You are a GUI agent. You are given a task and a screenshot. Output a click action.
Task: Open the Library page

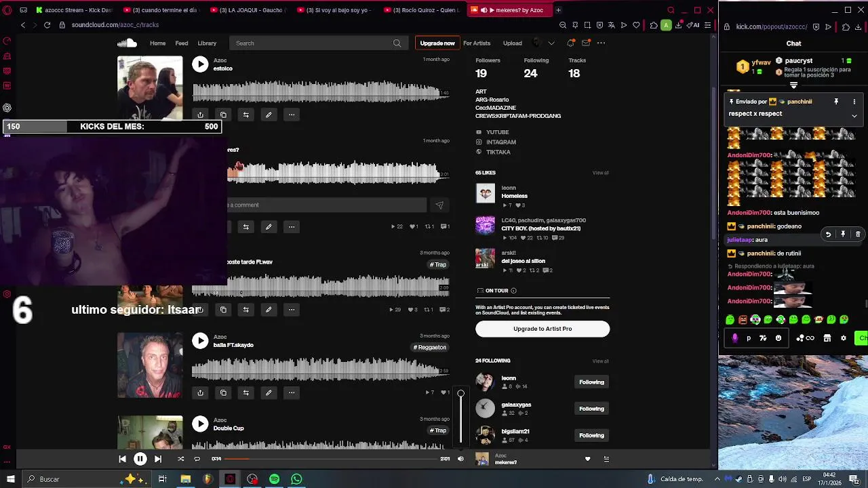point(207,43)
